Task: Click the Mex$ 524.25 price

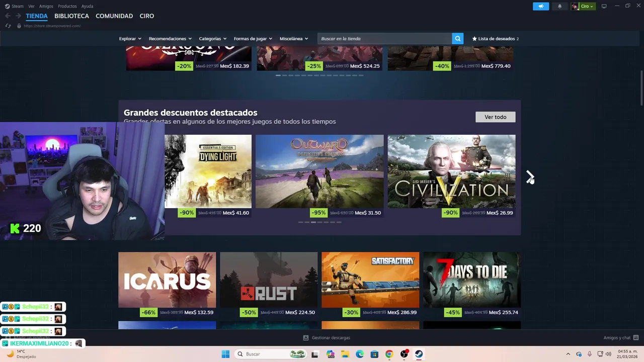Action: coord(365,66)
